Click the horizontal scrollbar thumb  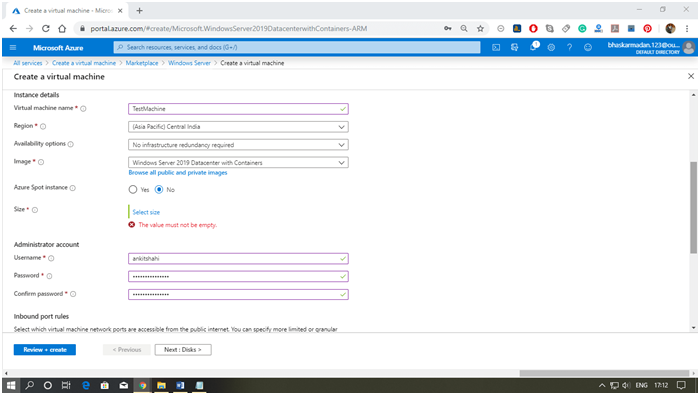(604, 373)
